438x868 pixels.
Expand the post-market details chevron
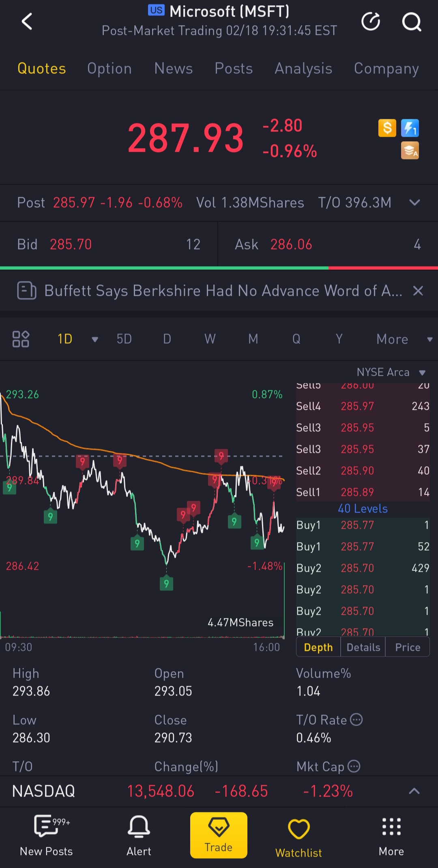click(414, 202)
